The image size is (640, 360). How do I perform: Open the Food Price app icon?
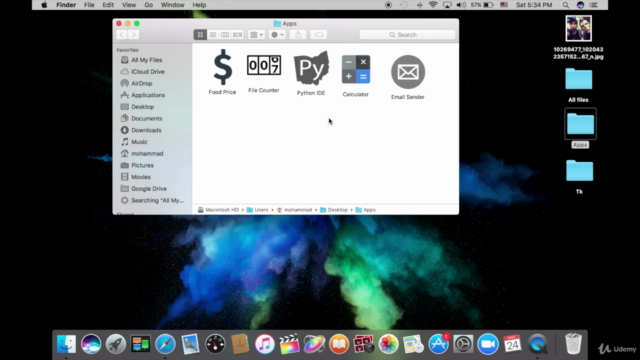(x=222, y=67)
